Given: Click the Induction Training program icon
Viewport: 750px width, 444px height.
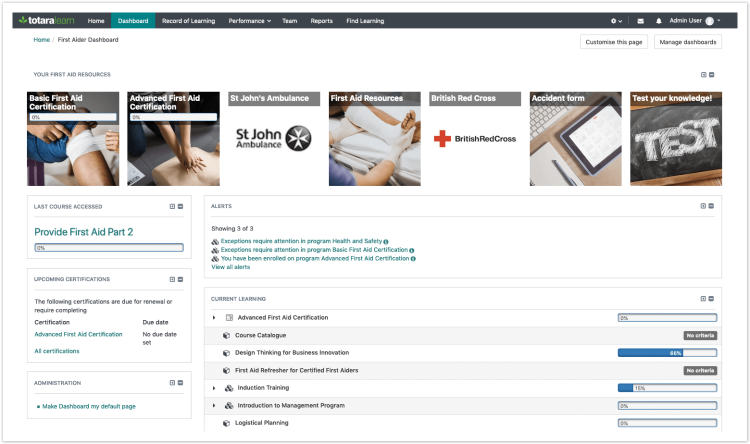Looking at the screenshot, I should point(229,388).
